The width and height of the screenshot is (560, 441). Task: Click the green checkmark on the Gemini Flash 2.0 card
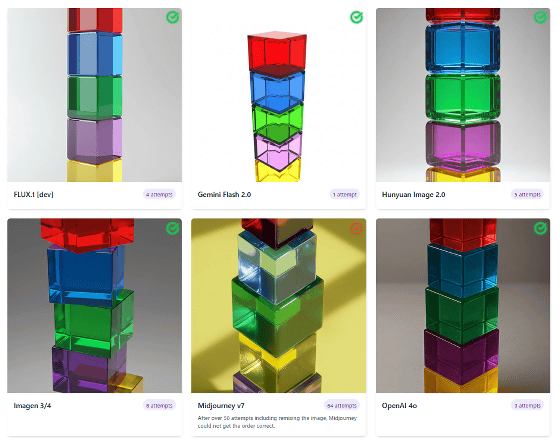coord(356,17)
